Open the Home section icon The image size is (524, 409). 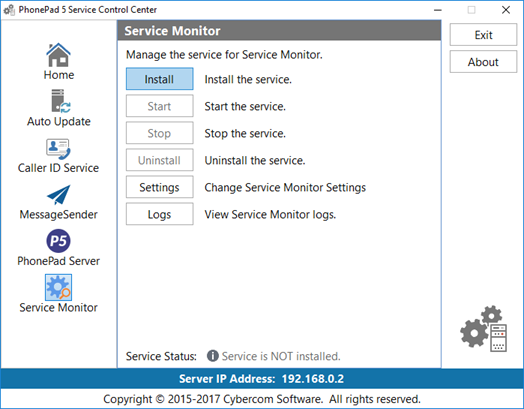click(58, 55)
